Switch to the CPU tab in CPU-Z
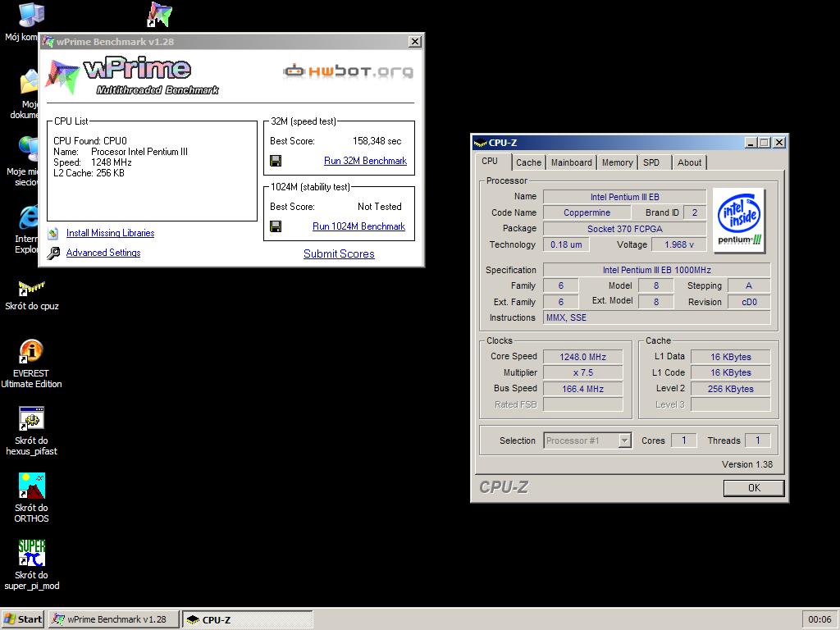The image size is (840, 630). click(490, 162)
